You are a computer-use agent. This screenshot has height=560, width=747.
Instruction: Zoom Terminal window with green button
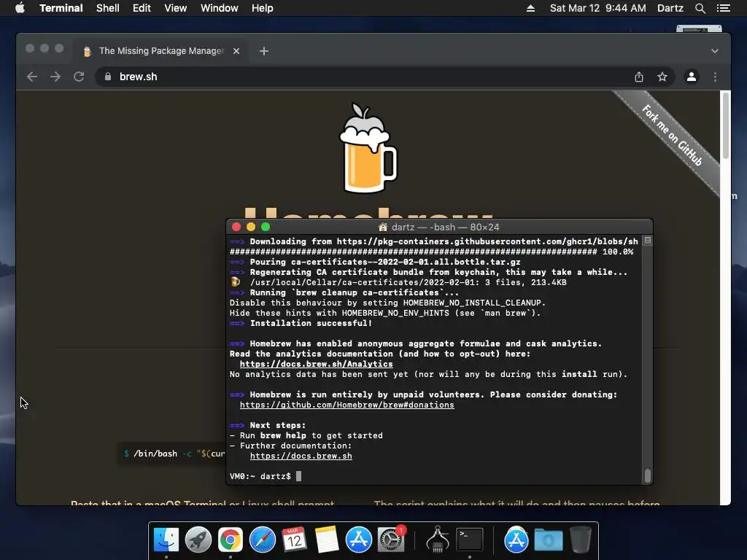pos(266,227)
